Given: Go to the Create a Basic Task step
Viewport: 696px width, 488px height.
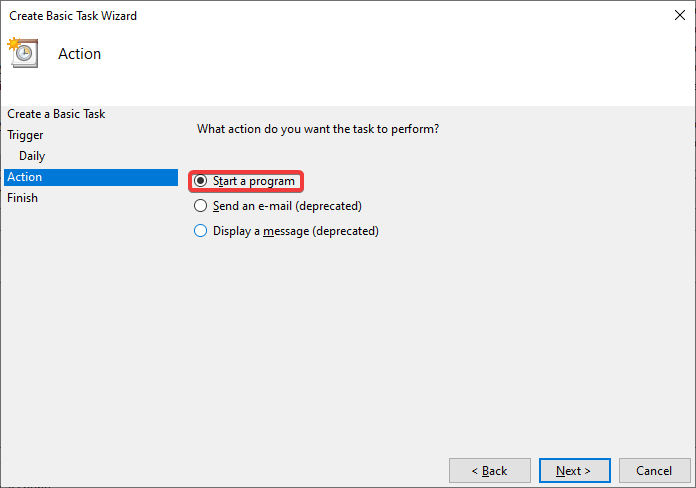Looking at the screenshot, I should pyautogui.click(x=56, y=114).
